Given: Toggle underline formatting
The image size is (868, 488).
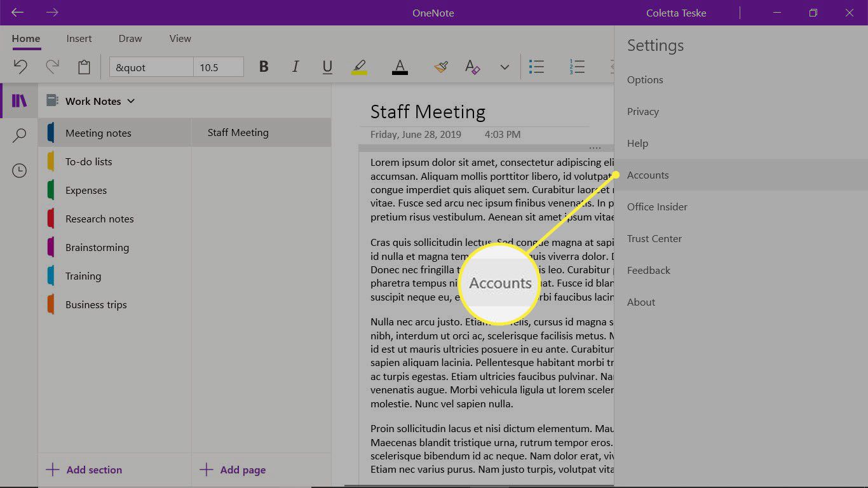Looking at the screenshot, I should pyautogui.click(x=327, y=67).
